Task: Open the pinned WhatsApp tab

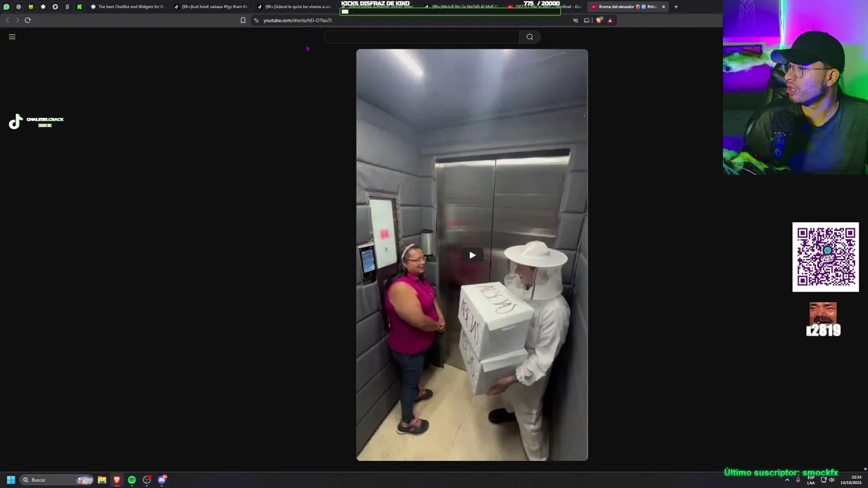Action: tap(7, 7)
